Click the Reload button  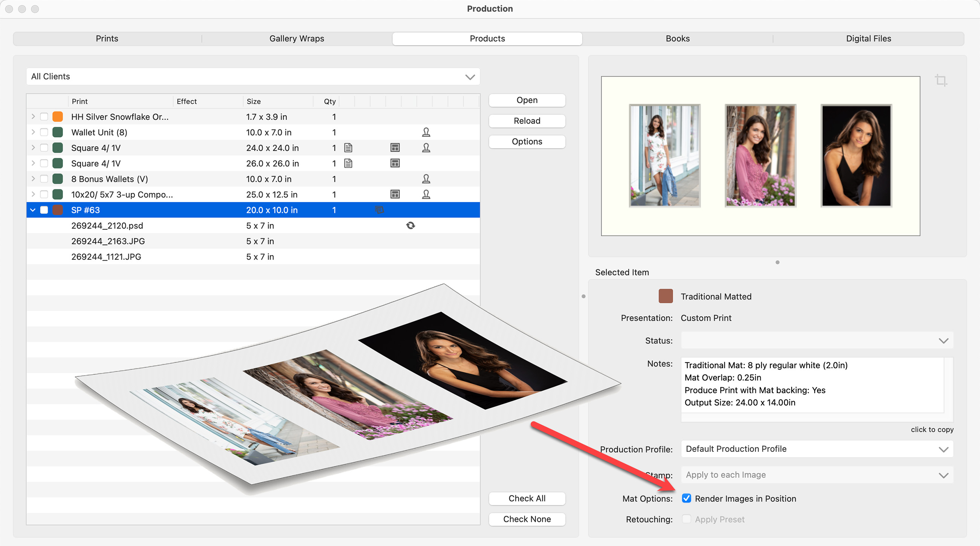coord(527,121)
